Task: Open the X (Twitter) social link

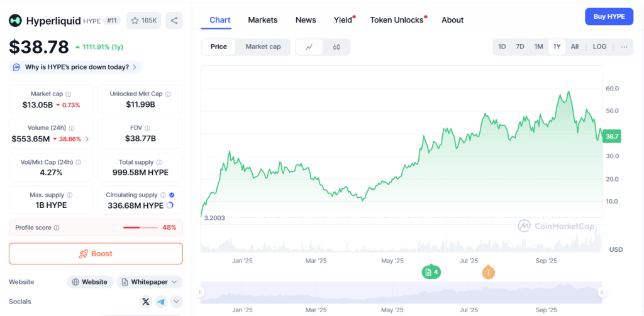Action: pyautogui.click(x=145, y=302)
